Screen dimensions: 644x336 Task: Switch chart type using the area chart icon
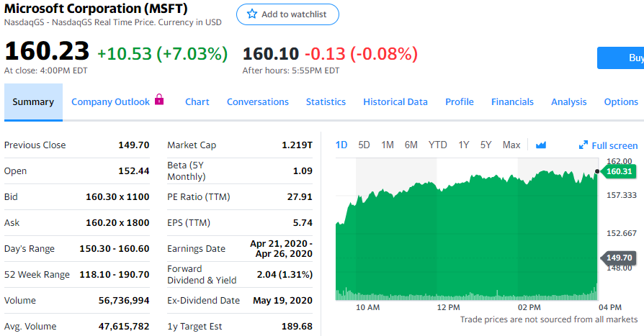pos(541,145)
